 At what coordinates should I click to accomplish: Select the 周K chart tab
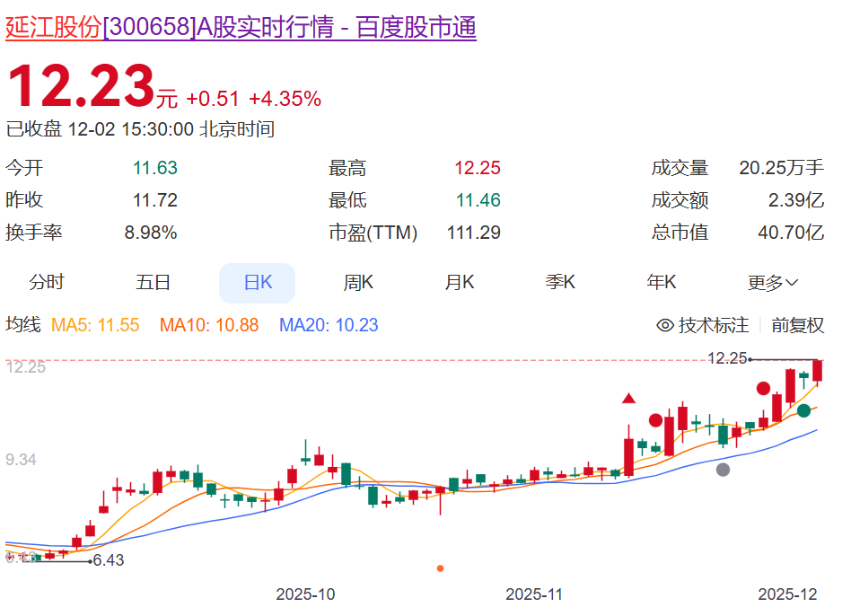click(x=358, y=283)
